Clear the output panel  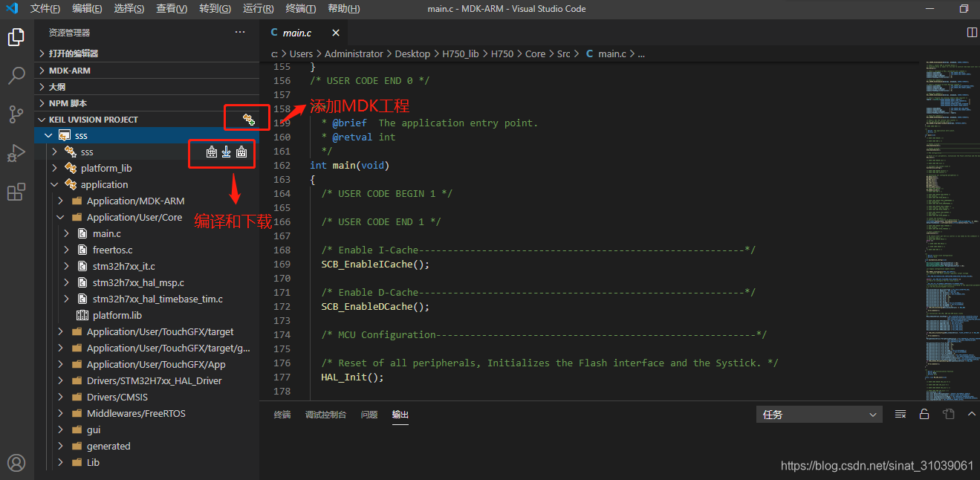(901, 414)
